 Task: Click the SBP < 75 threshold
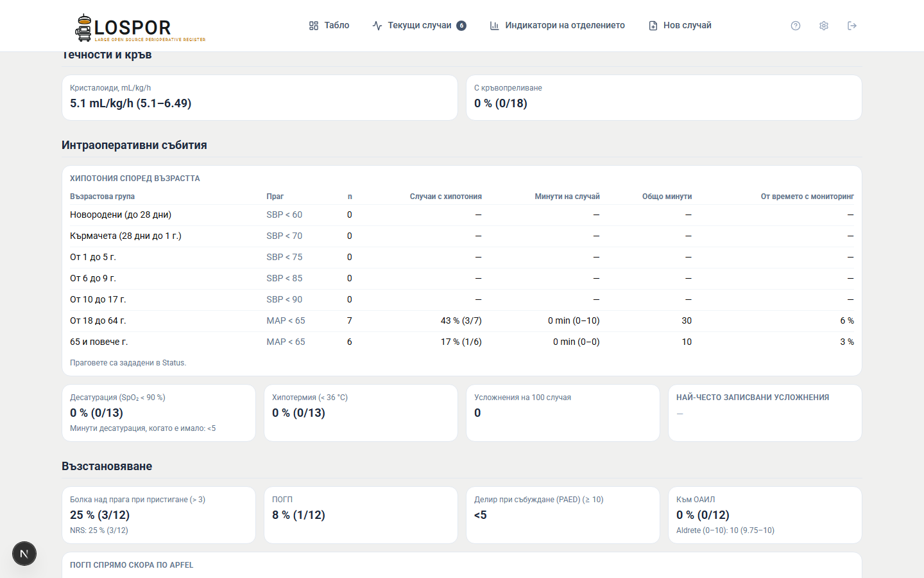click(284, 257)
